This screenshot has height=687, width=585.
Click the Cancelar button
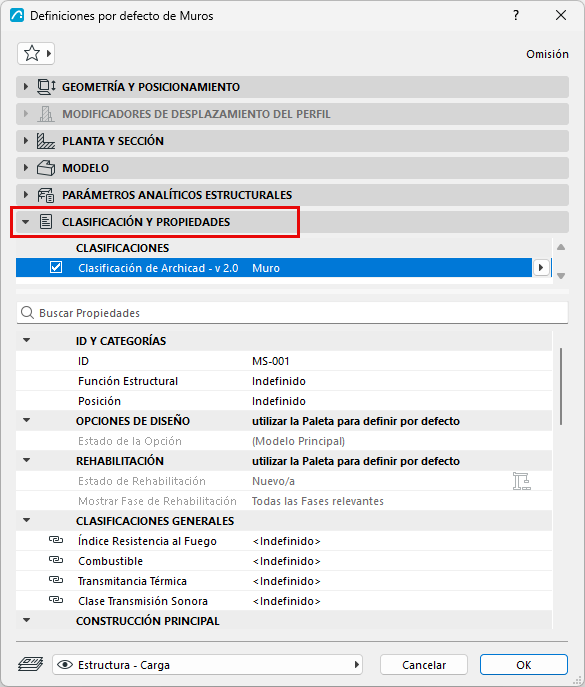pyautogui.click(x=424, y=665)
